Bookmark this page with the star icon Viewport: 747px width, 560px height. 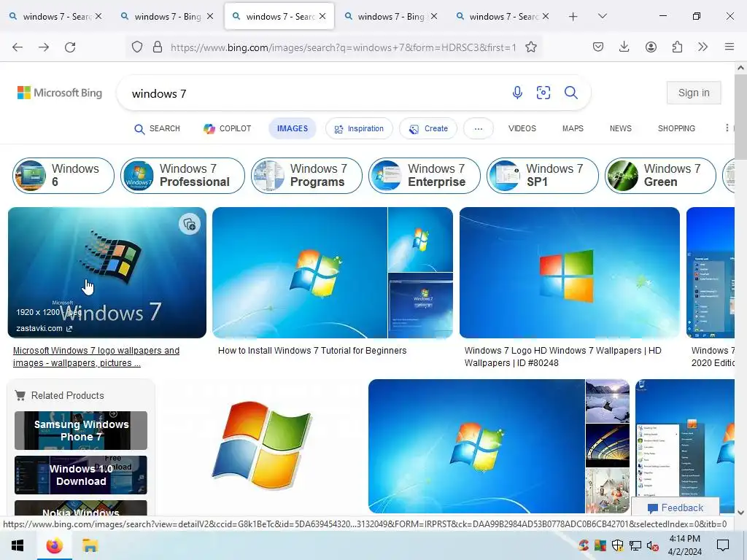click(531, 47)
